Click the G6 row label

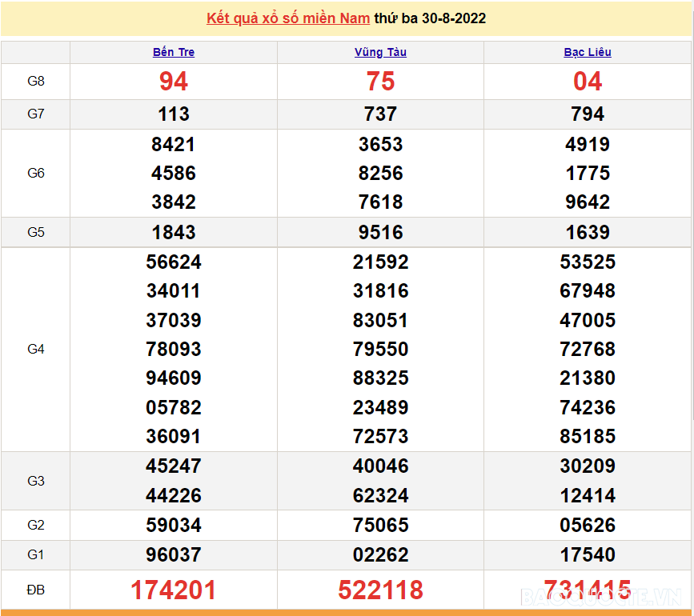tap(36, 173)
